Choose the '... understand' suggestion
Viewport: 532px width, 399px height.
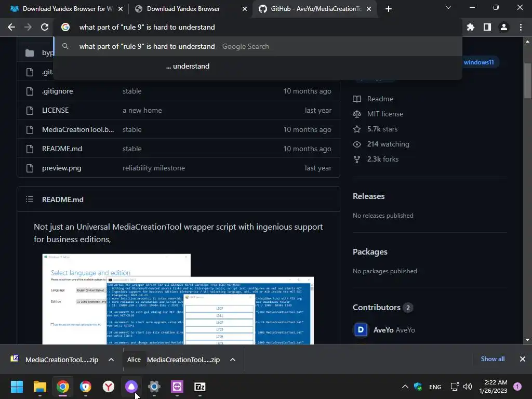coord(258,66)
